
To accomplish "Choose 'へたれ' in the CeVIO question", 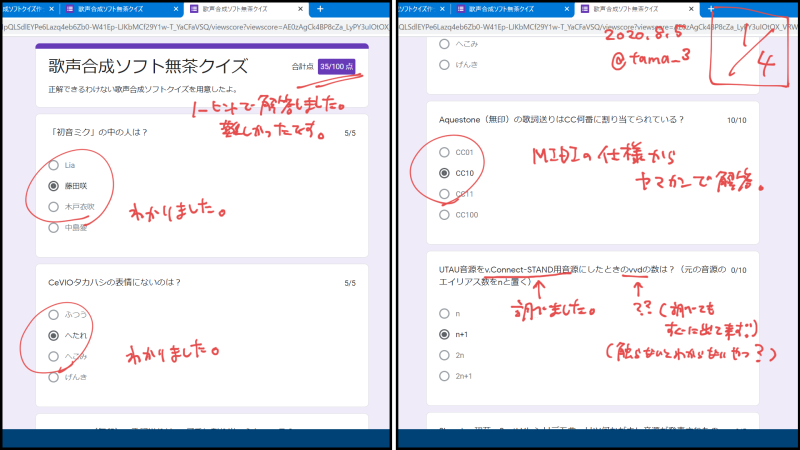I will (x=54, y=335).
